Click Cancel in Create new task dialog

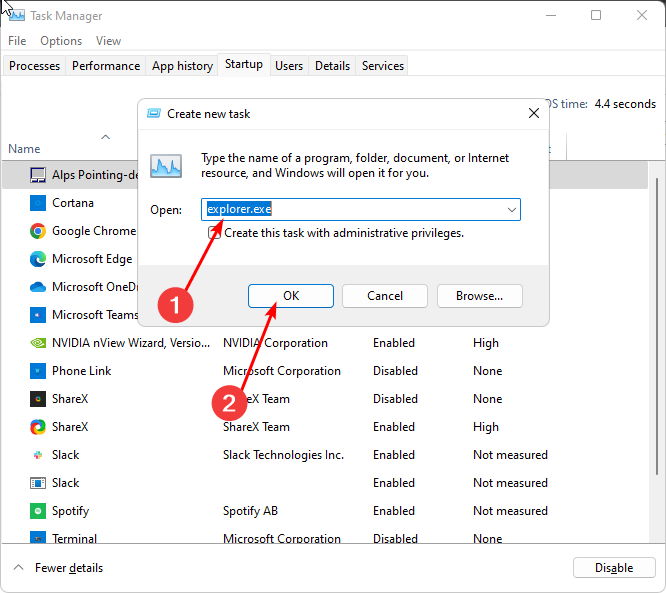tap(385, 296)
